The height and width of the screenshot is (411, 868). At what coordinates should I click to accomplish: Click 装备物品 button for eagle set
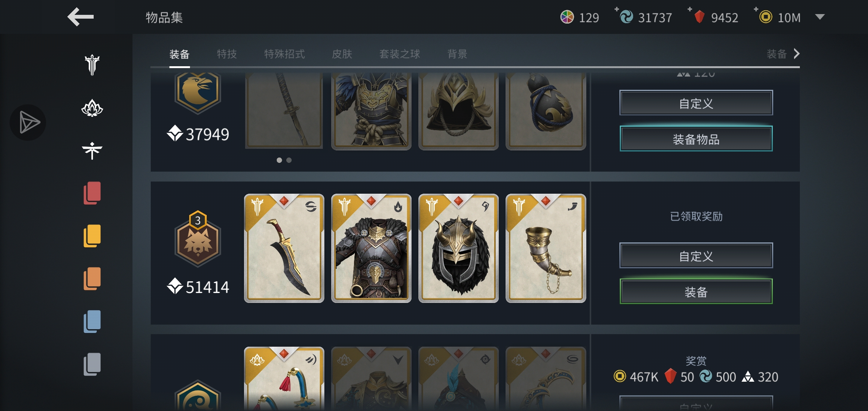pyautogui.click(x=696, y=139)
